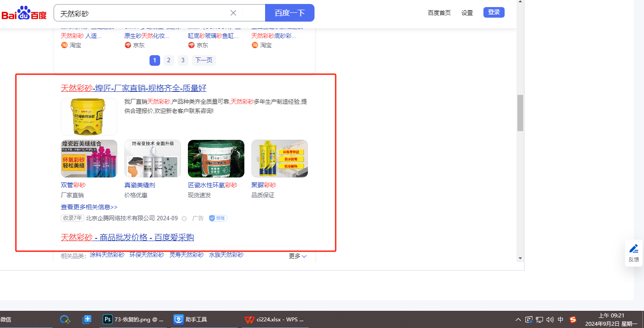Click the 天然彩砂 人造... shopping item title
Image resolution: width=644 pixels, height=328 pixels.
coord(81,36)
